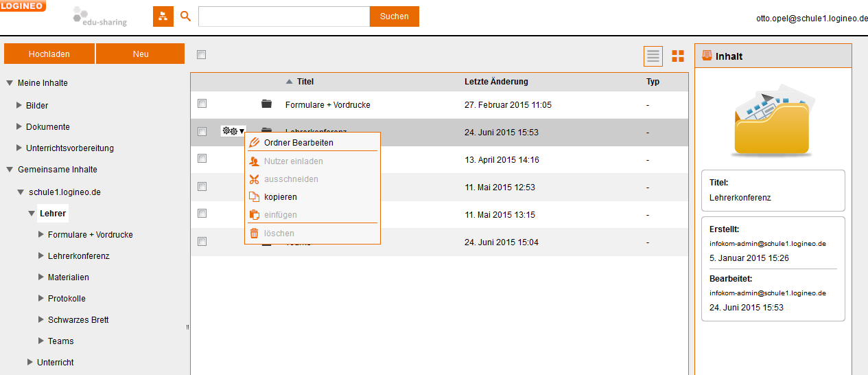Click Titel value Lehrerkonferenz in Inhalt panel
This screenshot has height=375, width=868.
[740, 198]
